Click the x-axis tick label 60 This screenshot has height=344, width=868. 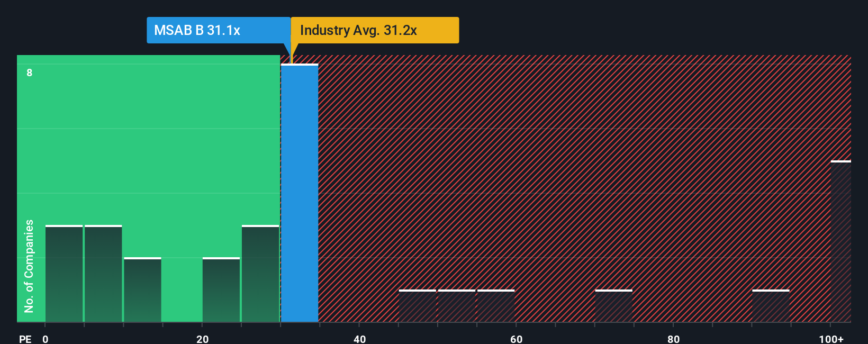[517, 339]
